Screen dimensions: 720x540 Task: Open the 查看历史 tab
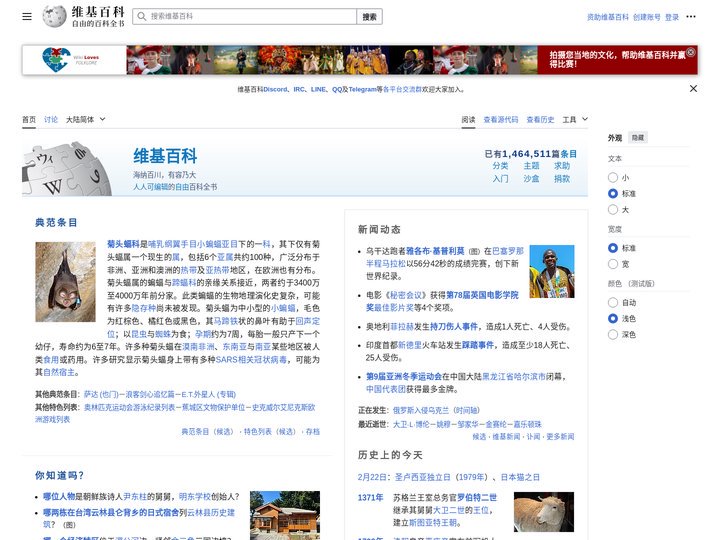540,119
